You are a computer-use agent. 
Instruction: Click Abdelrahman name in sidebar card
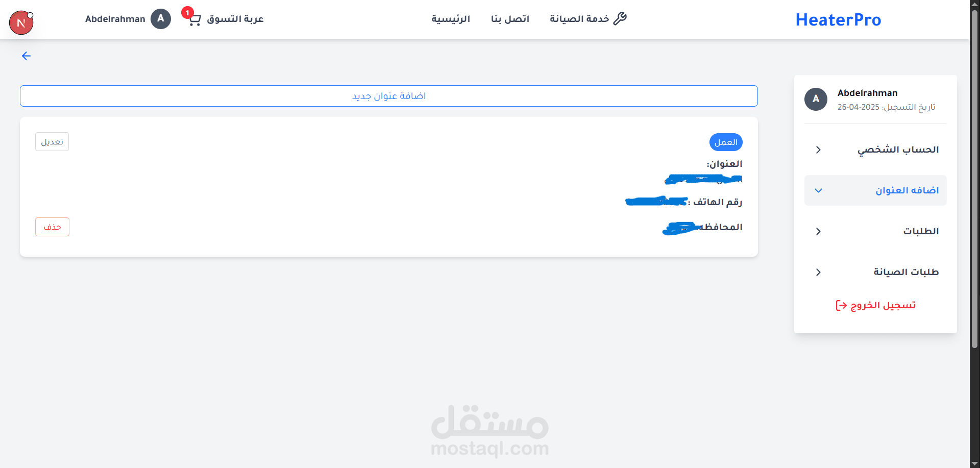867,93
